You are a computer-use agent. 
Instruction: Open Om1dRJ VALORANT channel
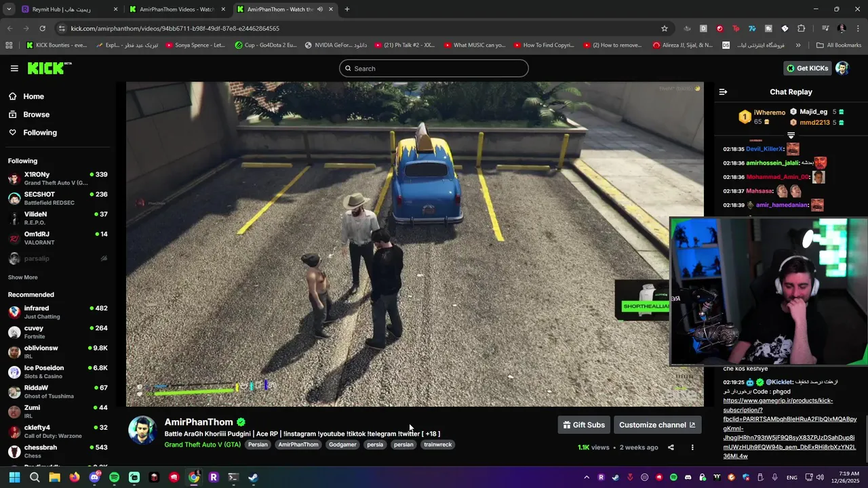click(58, 238)
